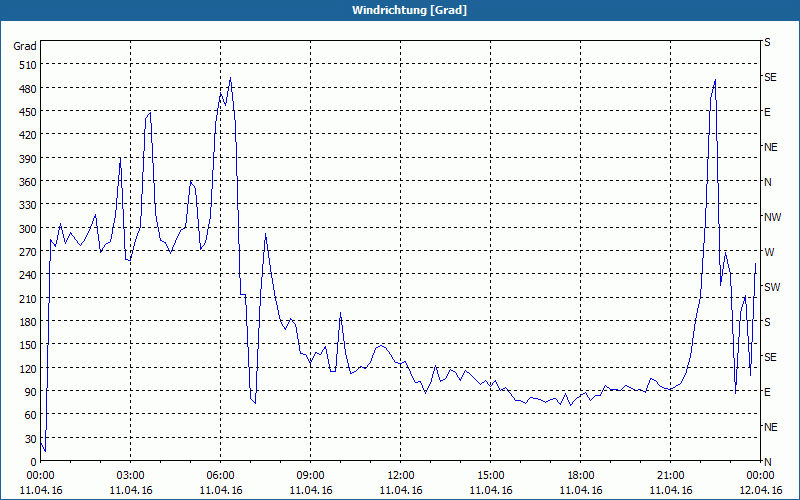
Task: Click the 390 degree axis label
Action: [28, 159]
